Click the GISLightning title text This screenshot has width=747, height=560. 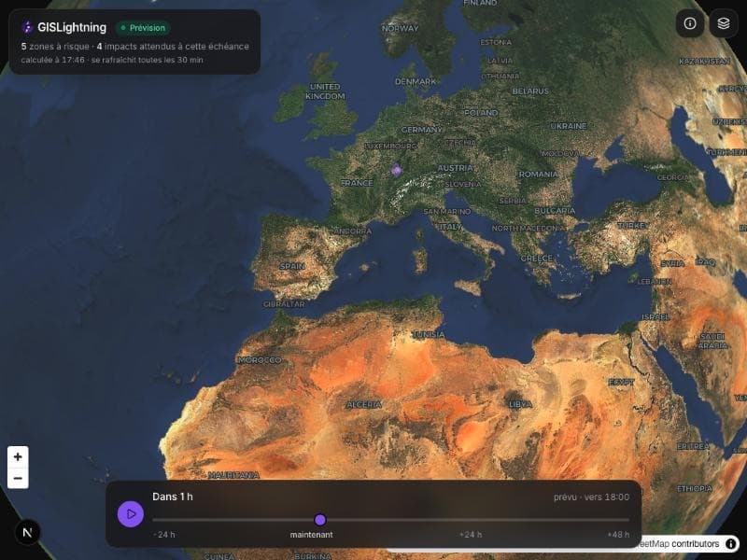(72, 27)
